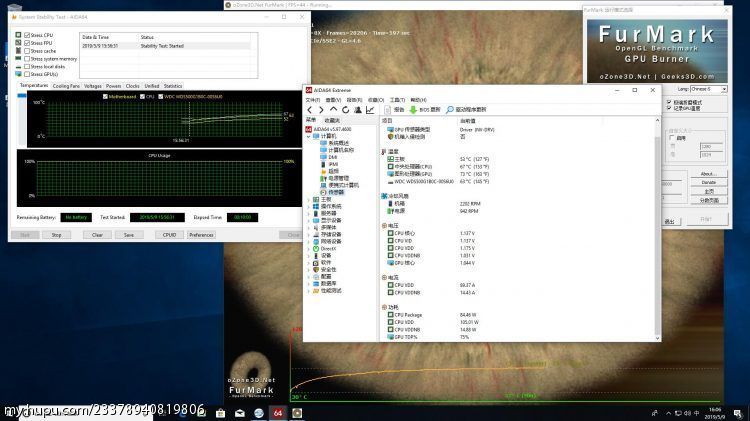The height and width of the screenshot is (421, 750).
Task: Click the DirectX tree item icon
Action: coord(316,249)
